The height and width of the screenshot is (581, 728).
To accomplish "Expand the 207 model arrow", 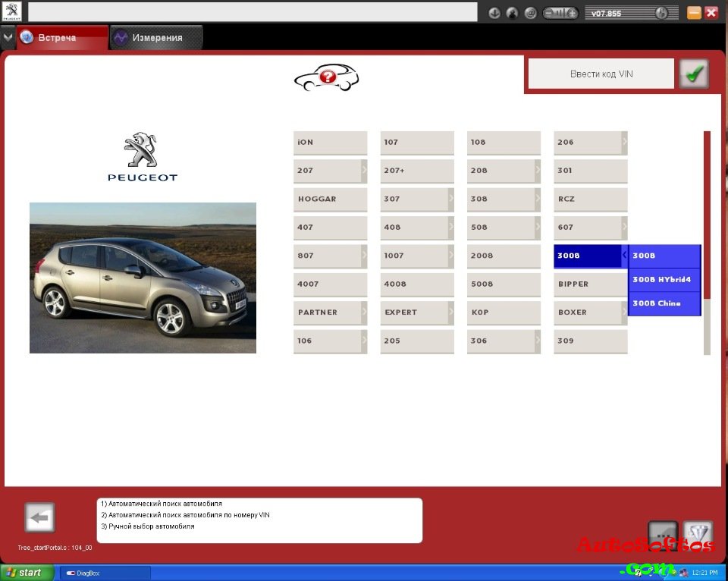I will coord(364,171).
